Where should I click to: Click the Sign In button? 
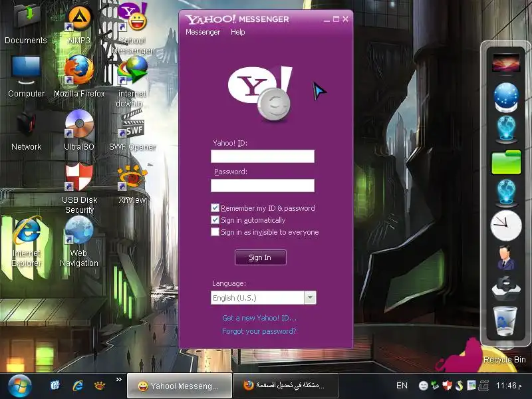tap(260, 257)
